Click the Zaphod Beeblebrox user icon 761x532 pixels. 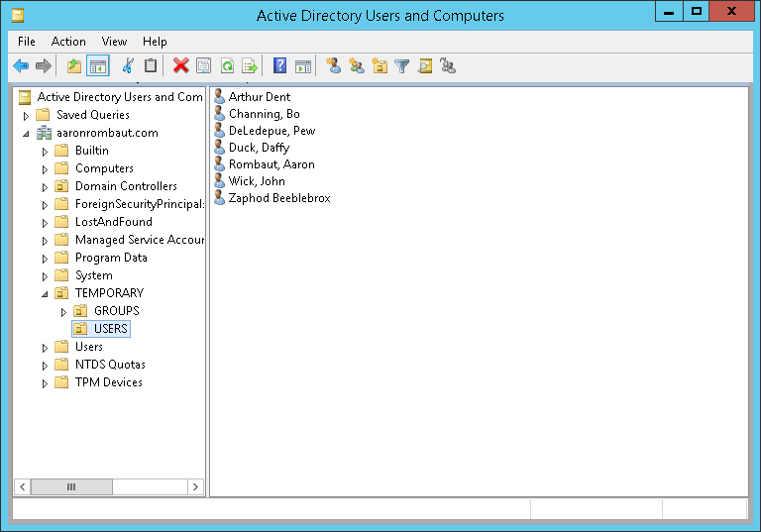click(x=219, y=197)
